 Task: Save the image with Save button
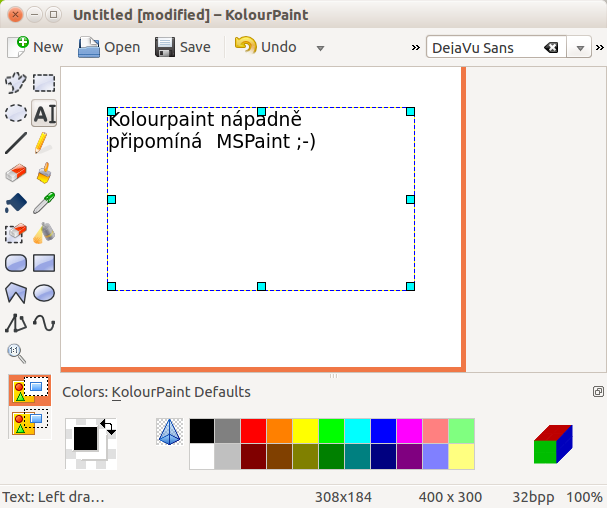(x=182, y=47)
